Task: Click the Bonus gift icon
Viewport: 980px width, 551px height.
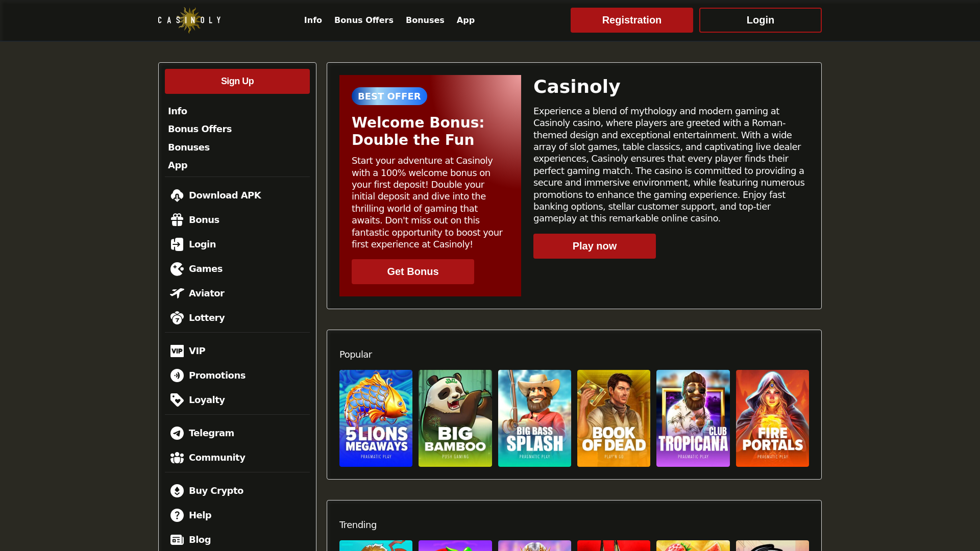Action: pos(177,220)
